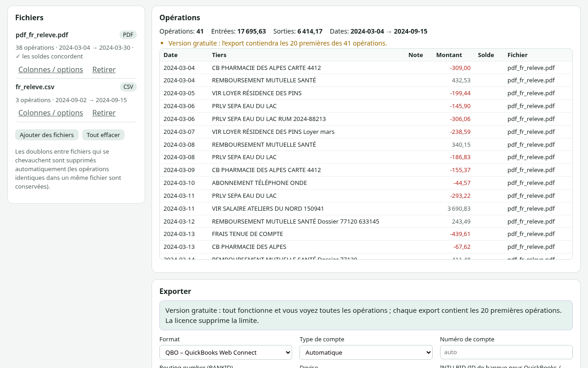Click the CSV badge next to fr_releve.csv
The image size is (588, 368).
point(128,87)
